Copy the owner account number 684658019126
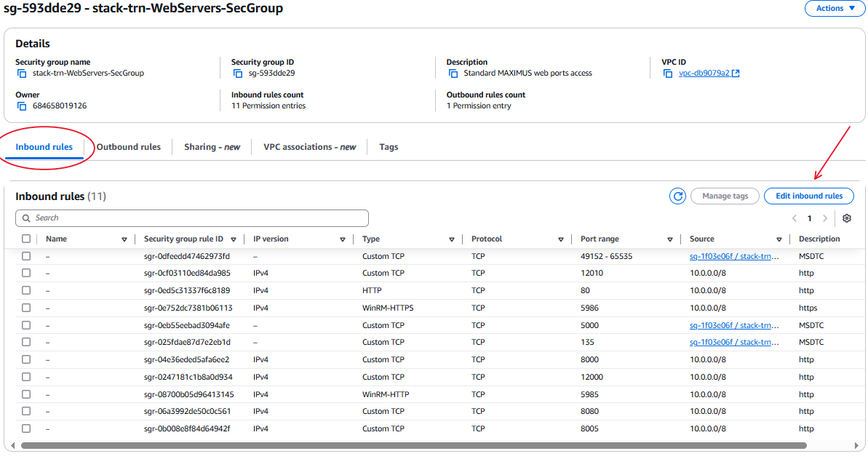This screenshot has height=459, width=868. pos(21,106)
